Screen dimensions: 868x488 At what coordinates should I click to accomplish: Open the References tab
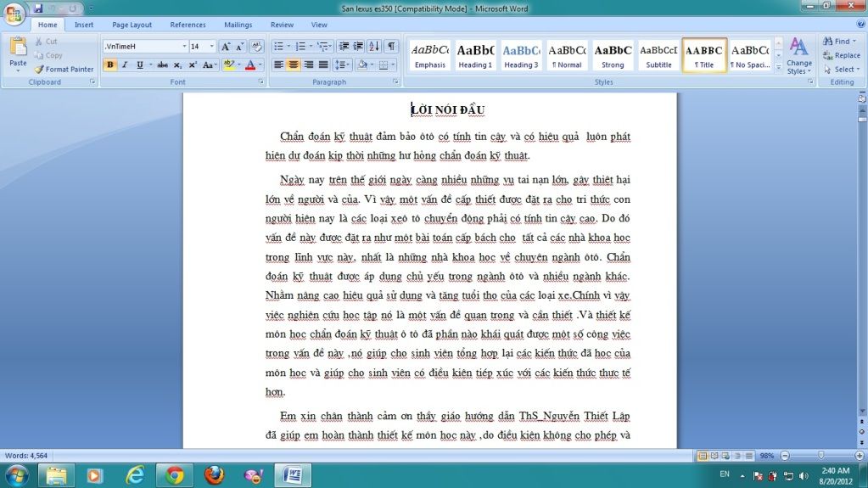coord(188,25)
